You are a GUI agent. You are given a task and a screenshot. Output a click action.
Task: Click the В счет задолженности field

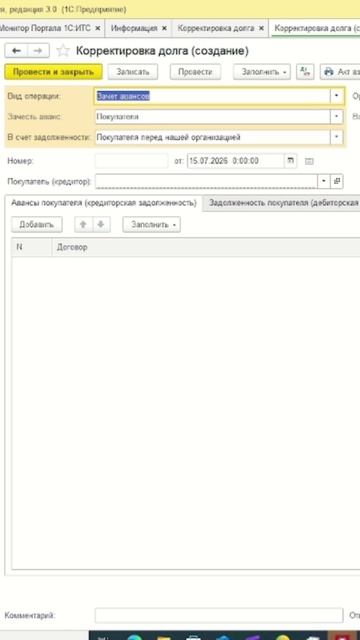pos(212,137)
